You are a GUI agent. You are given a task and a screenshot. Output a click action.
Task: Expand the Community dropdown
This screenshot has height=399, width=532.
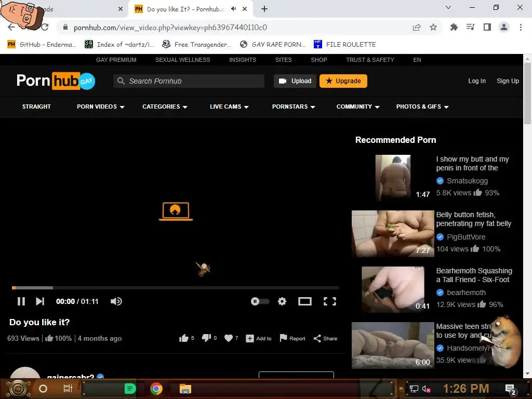point(358,107)
